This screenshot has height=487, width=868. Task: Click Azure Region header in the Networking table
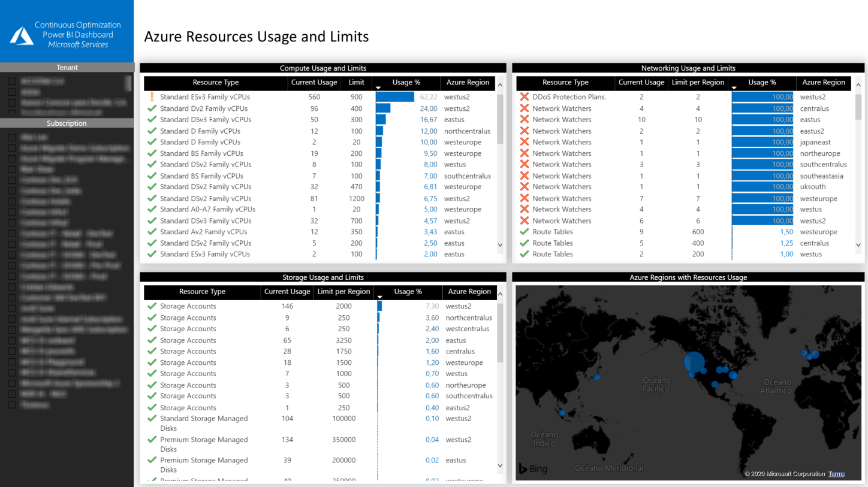[824, 83]
